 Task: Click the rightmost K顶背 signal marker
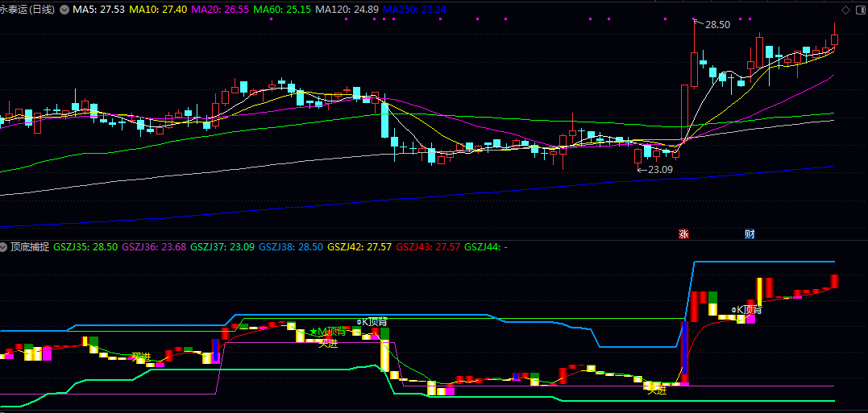click(746, 309)
